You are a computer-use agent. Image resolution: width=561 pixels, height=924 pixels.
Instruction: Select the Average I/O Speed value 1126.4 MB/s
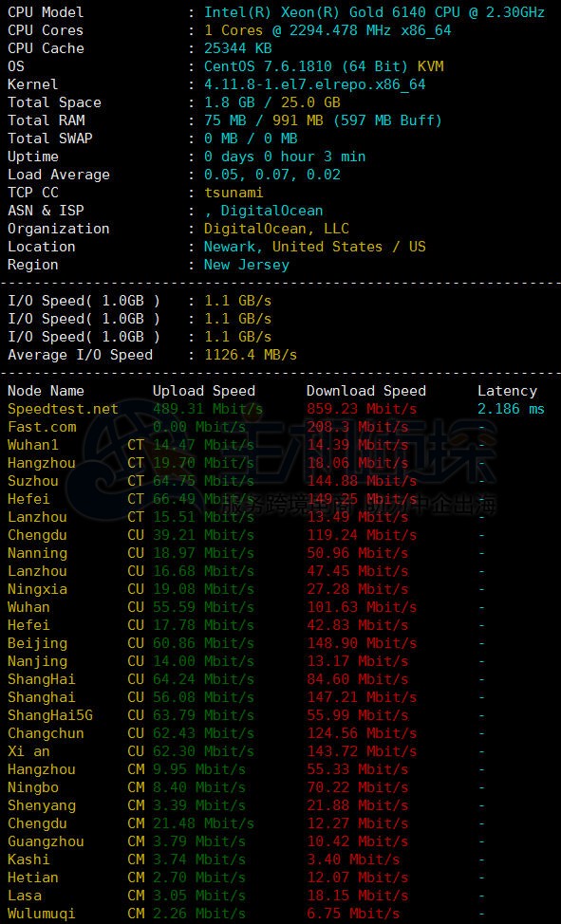tap(251, 356)
